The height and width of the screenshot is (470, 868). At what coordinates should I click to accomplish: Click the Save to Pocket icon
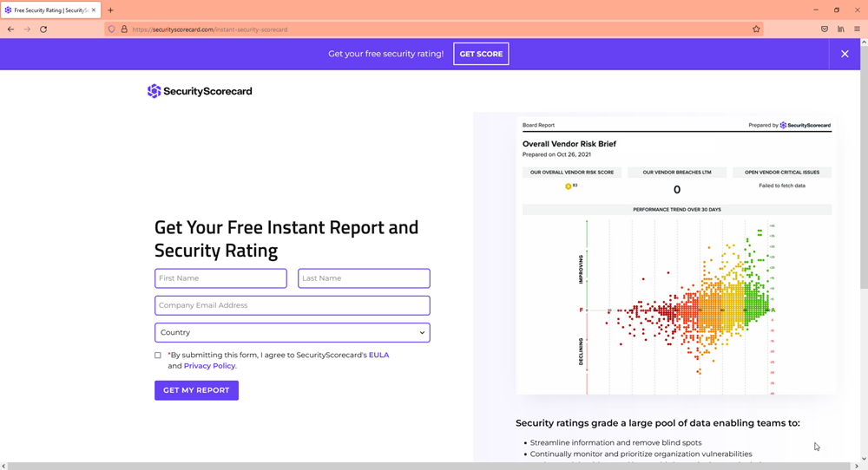(825, 29)
